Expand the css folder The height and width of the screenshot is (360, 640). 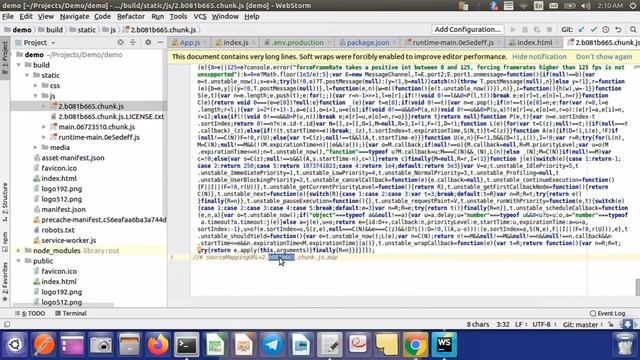36,85
